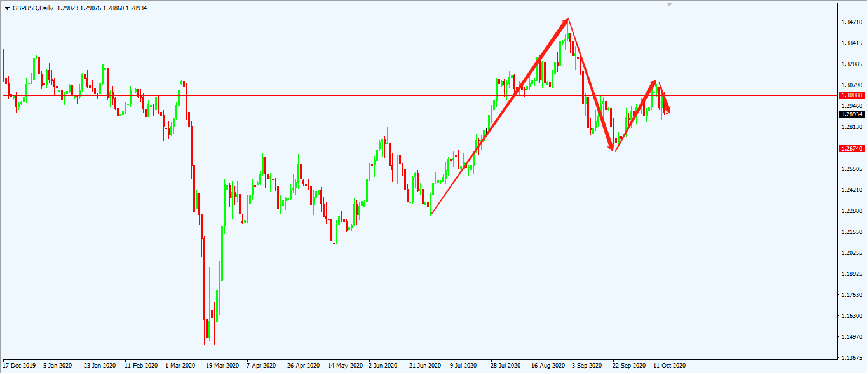Click the 1.22880 price scale label
The image size is (868, 374).
pos(851,211)
